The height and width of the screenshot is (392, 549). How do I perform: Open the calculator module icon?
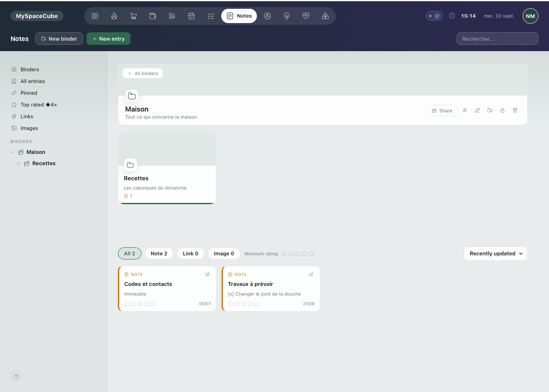coord(172,16)
